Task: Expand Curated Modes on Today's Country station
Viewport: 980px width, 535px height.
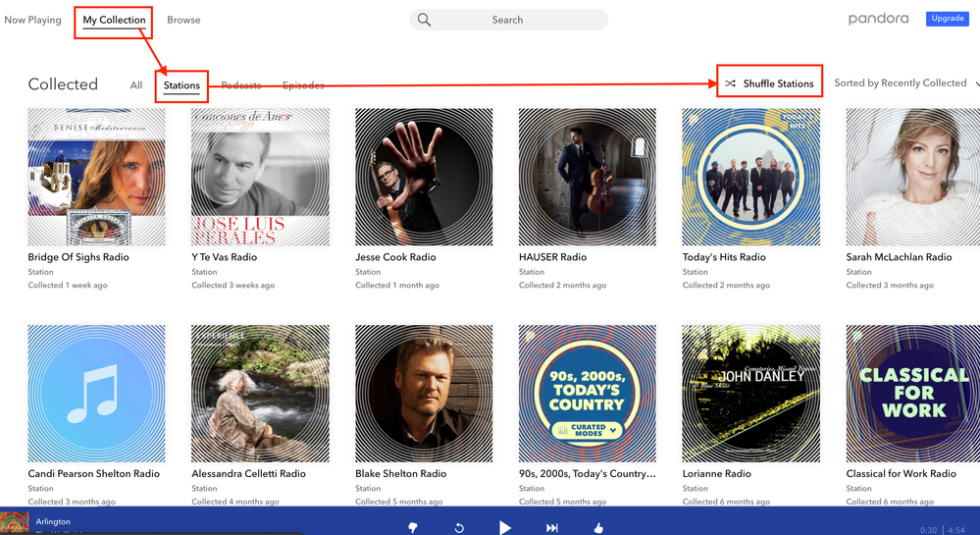Action: [x=587, y=429]
